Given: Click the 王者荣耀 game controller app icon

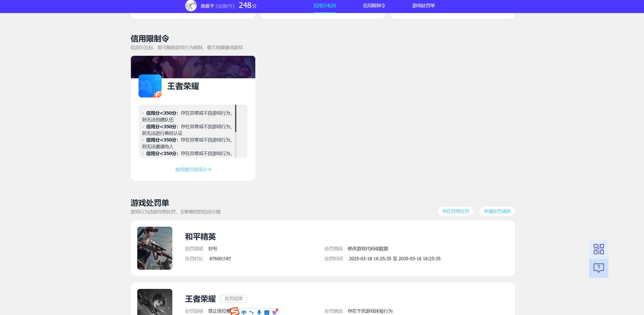Looking at the screenshot, I should point(150,86).
